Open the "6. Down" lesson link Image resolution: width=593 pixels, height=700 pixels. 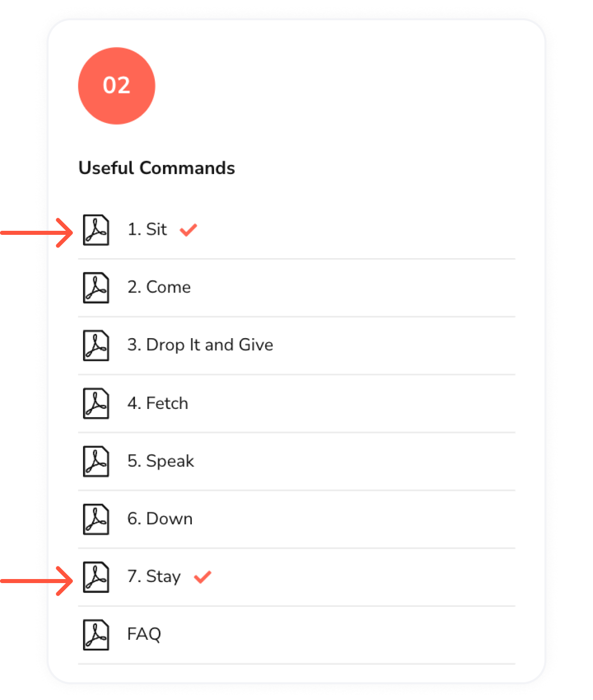tap(160, 519)
